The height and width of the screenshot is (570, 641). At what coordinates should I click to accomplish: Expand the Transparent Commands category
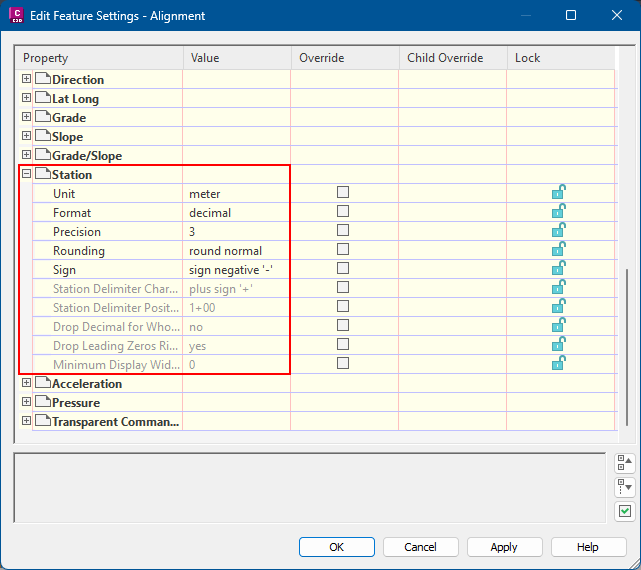click(26, 421)
